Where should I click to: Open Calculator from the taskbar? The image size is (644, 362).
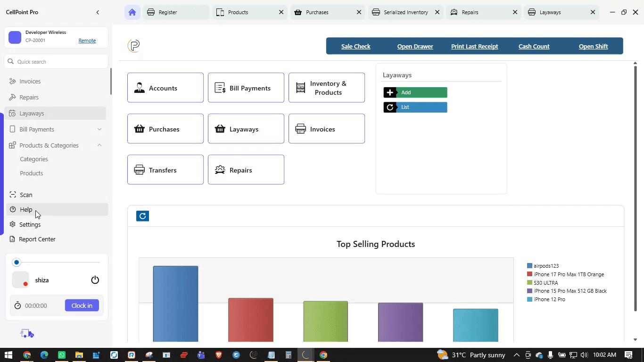289,355
